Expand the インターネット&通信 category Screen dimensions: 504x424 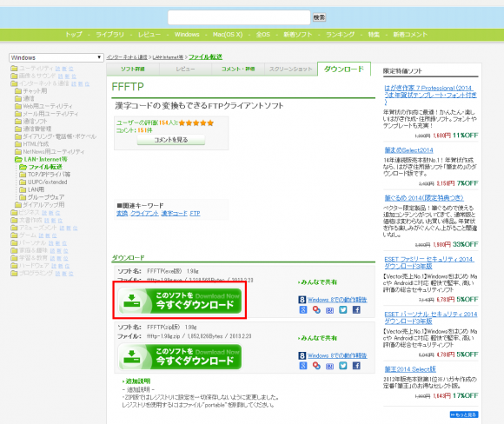43,83
